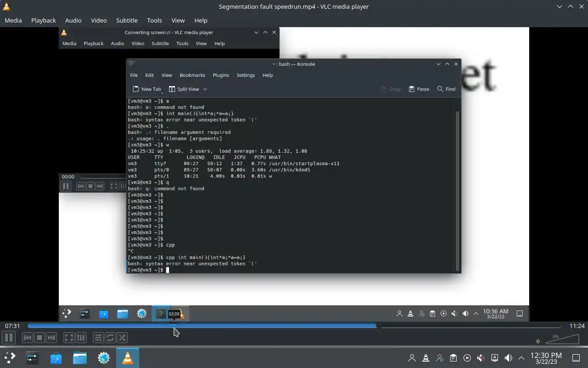The image size is (588, 368).
Task: Click the seek bar at playback position
Action: pos(377,326)
